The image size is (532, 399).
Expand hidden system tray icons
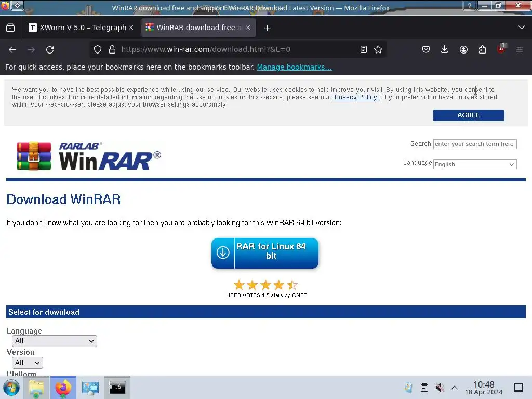point(455,388)
